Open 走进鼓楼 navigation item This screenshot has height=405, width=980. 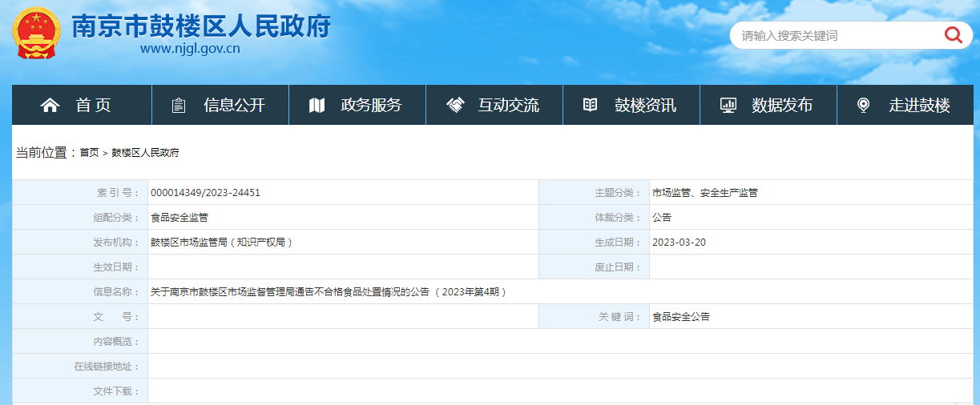pyautogui.click(x=919, y=106)
